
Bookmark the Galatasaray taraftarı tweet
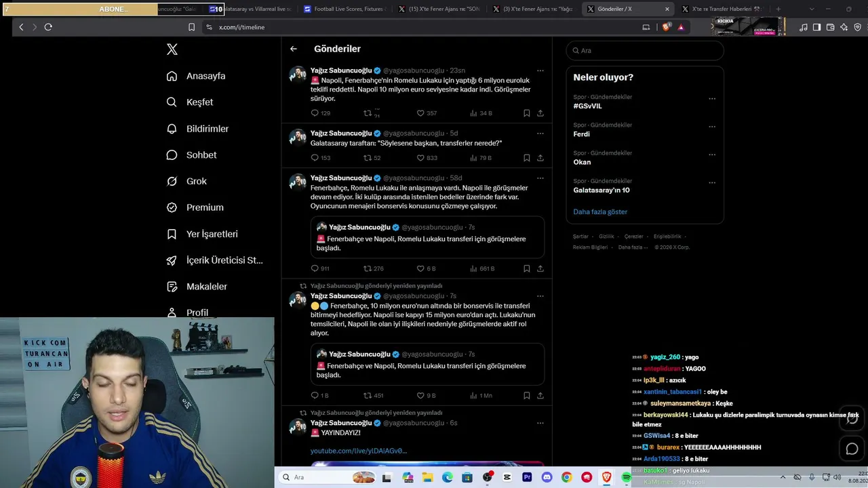(526, 158)
